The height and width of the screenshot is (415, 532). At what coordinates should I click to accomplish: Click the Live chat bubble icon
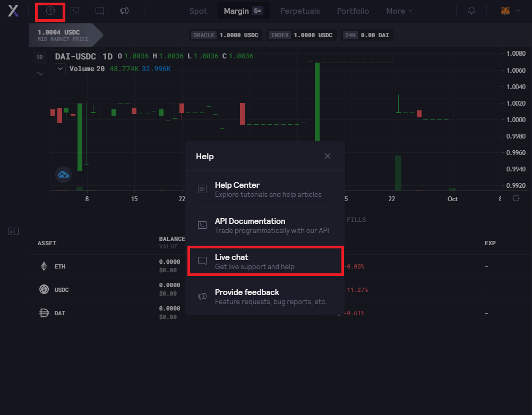[x=202, y=261]
